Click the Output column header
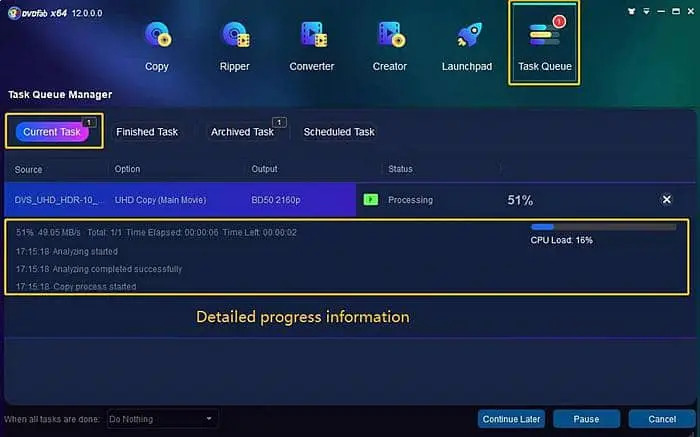Viewport: 700px width, 437px height. pos(264,169)
